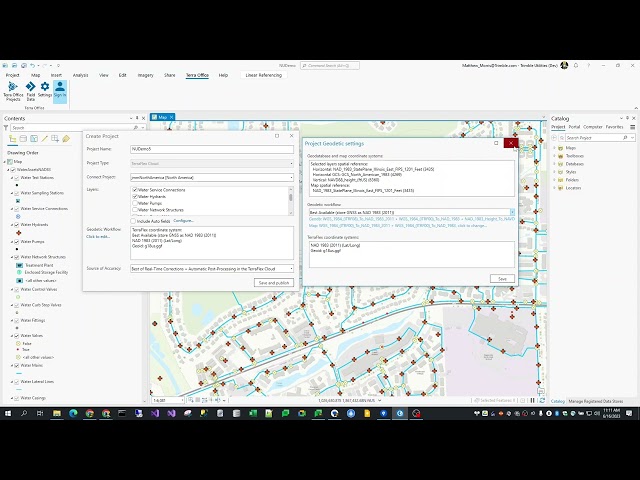Open the Analysis ribbon tab

tap(80, 75)
